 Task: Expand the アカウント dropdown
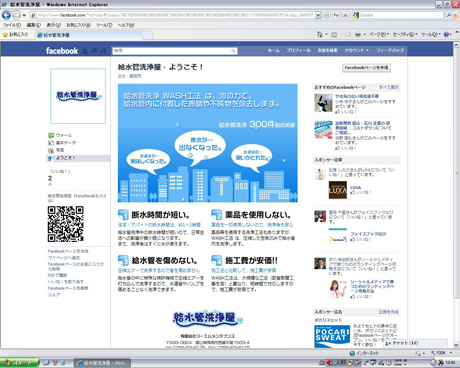(357, 50)
